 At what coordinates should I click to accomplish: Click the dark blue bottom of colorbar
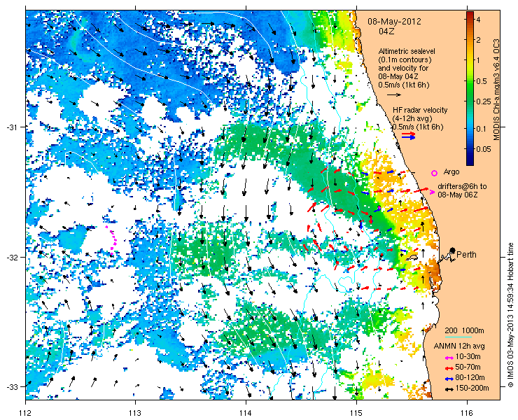[x=470, y=160]
